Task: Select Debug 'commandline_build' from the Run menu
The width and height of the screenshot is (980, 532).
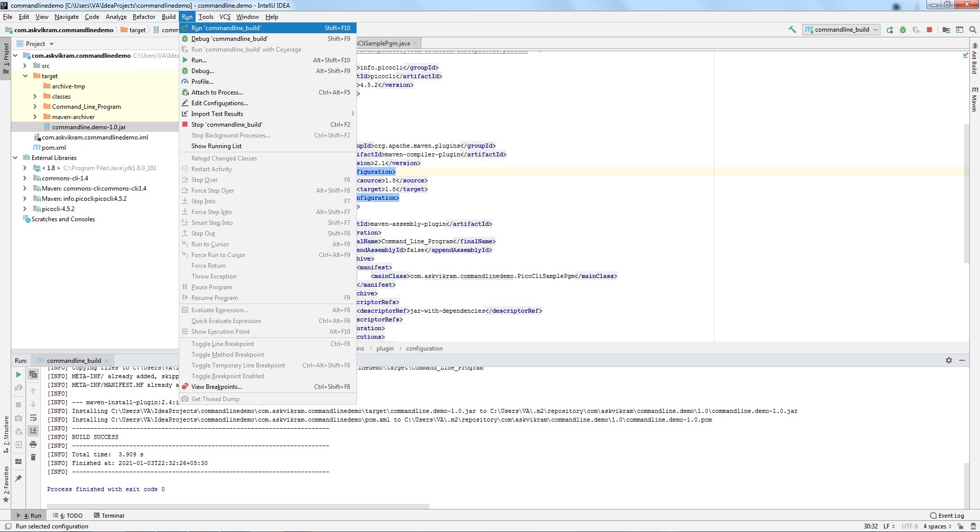Action: tap(228, 38)
